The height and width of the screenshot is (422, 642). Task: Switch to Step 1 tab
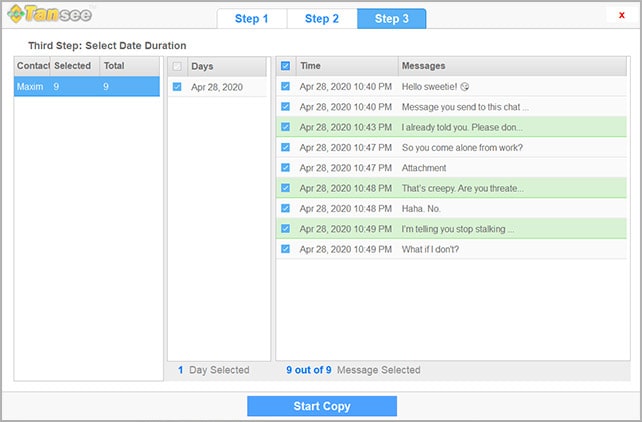[251, 18]
